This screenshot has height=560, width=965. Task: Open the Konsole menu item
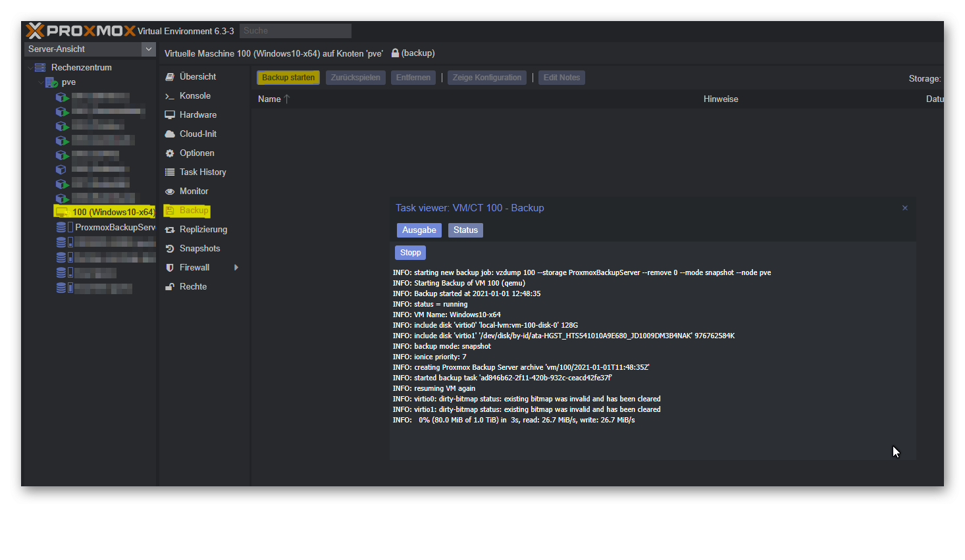tap(195, 95)
